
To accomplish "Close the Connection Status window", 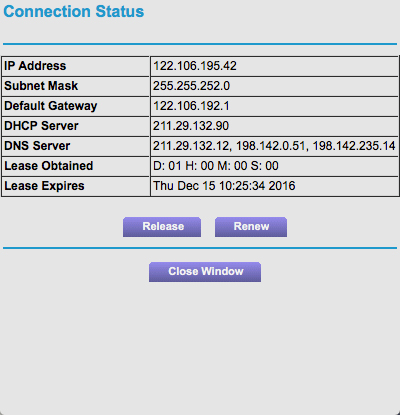I will pyautogui.click(x=205, y=272).
